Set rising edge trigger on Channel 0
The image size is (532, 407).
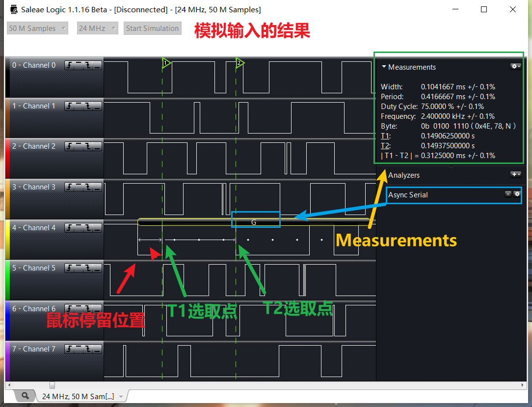[69, 65]
